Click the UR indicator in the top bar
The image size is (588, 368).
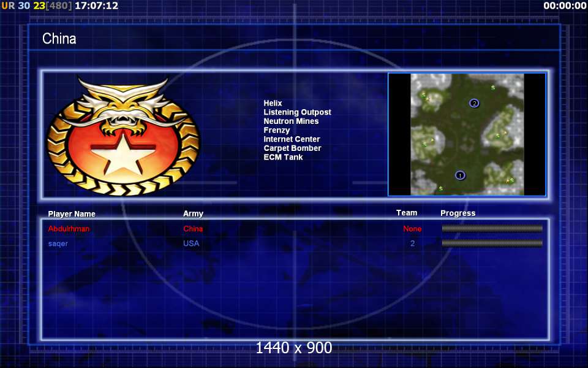(8, 6)
